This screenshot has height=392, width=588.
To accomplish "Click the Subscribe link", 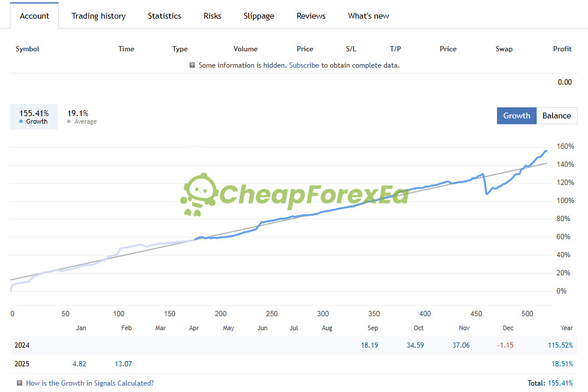I will click(304, 65).
